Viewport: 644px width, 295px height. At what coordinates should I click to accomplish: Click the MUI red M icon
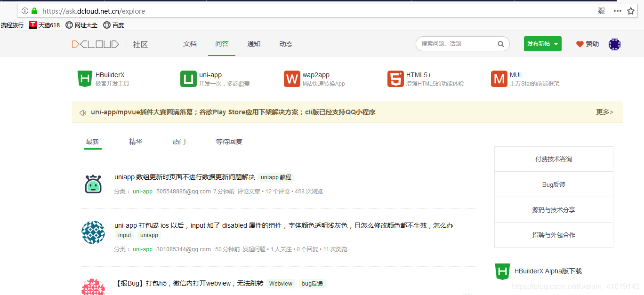(499, 79)
